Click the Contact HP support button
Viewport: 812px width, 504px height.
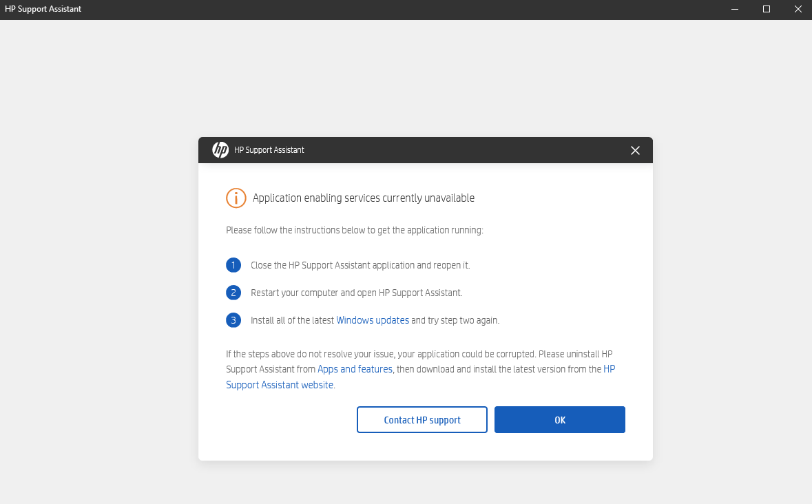(x=421, y=419)
